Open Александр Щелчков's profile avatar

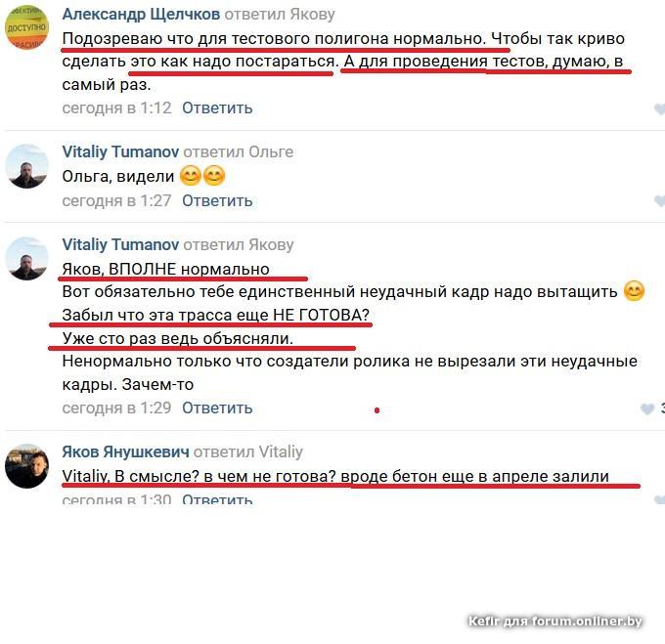coord(26,27)
